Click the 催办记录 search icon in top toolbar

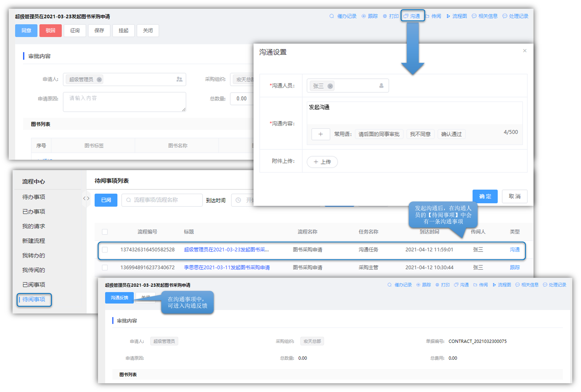tap(332, 16)
